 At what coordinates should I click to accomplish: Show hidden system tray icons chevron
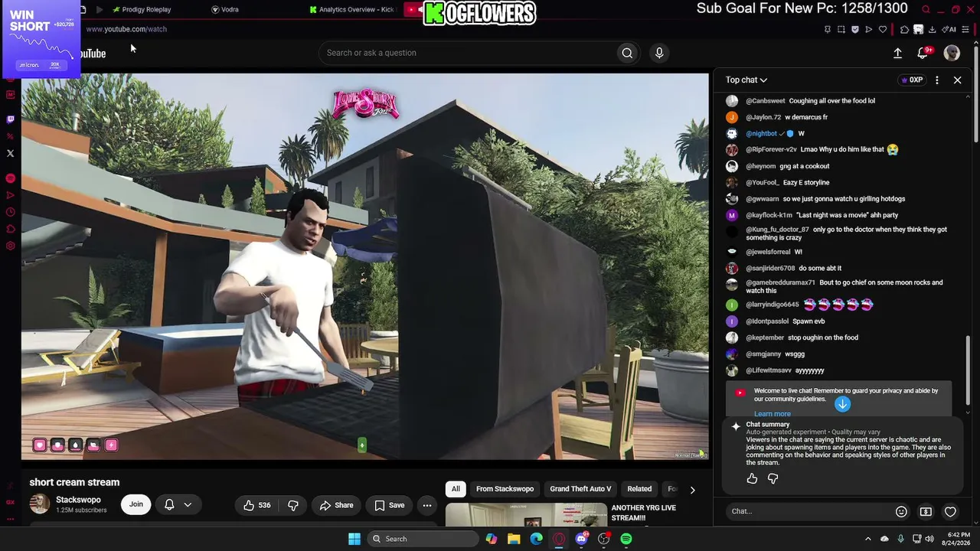tap(867, 539)
